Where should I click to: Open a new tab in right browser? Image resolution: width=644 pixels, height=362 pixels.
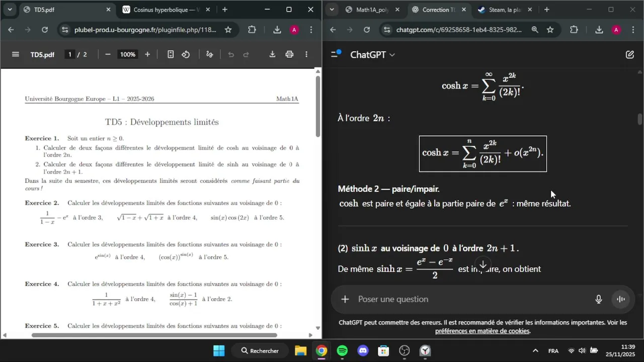(x=546, y=10)
